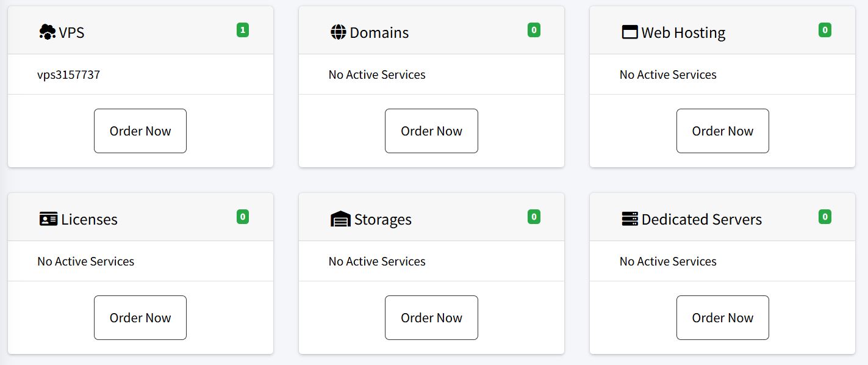This screenshot has height=365, width=868.
Task: Order a new Dedicated Server
Action: coord(722,318)
